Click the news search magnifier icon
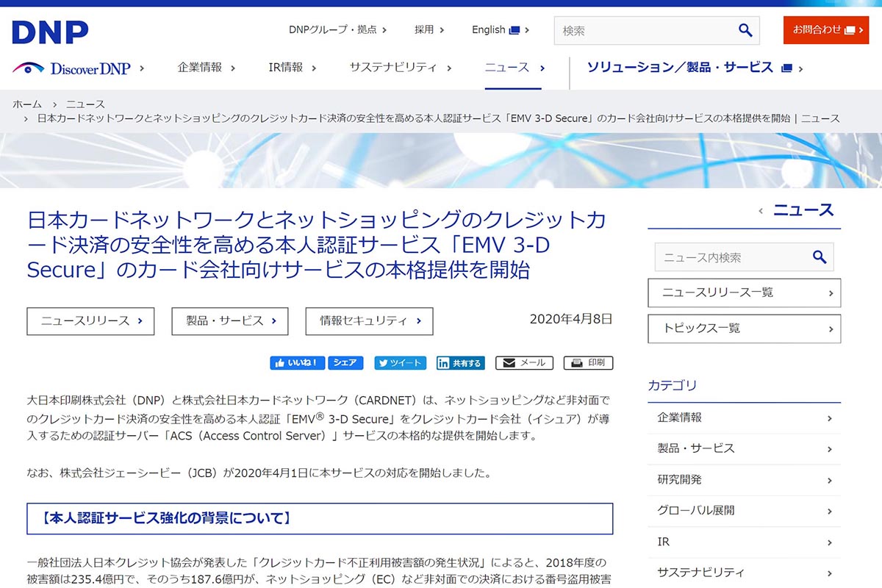This screenshot has width=882, height=588. [x=820, y=257]
